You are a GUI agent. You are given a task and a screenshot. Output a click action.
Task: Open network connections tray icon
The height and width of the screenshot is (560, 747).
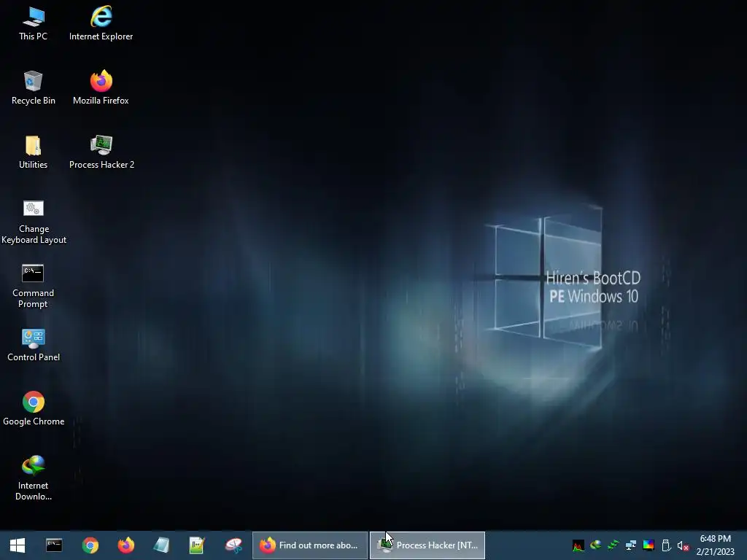[x=631, y=545]
